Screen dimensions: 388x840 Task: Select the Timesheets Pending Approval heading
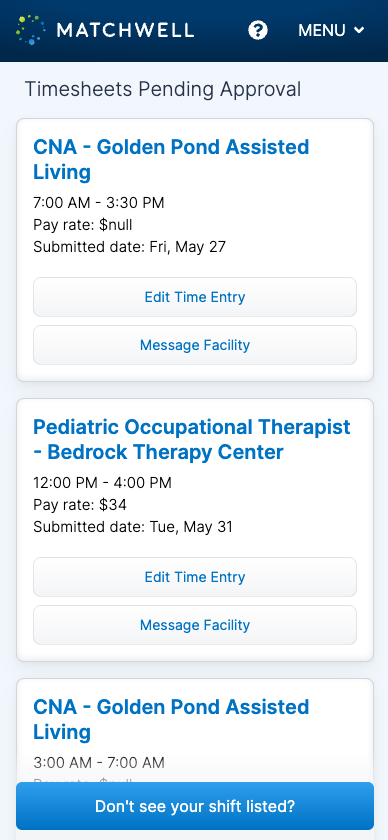pyautogui.click(x=163, y=89)
